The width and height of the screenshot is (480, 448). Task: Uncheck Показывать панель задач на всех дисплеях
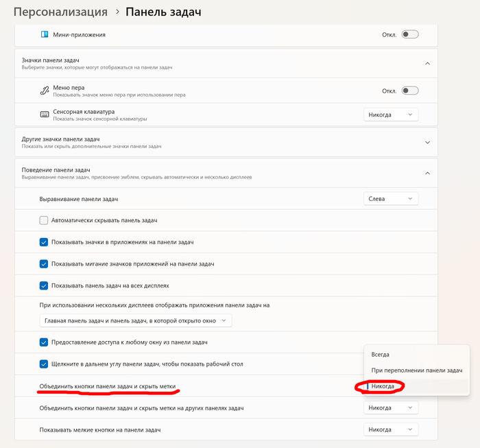click(x=44, y=285)
